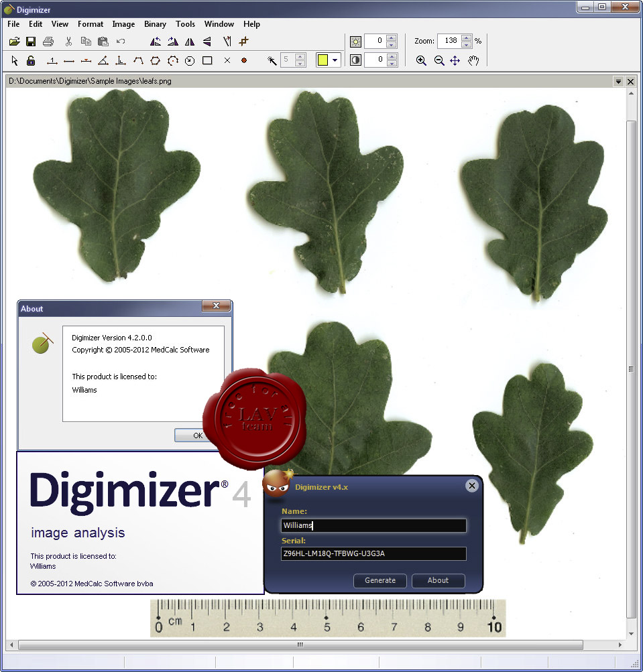Open the Edit menu
This screenshot has width=643, height=672.
tap(36, 24)
